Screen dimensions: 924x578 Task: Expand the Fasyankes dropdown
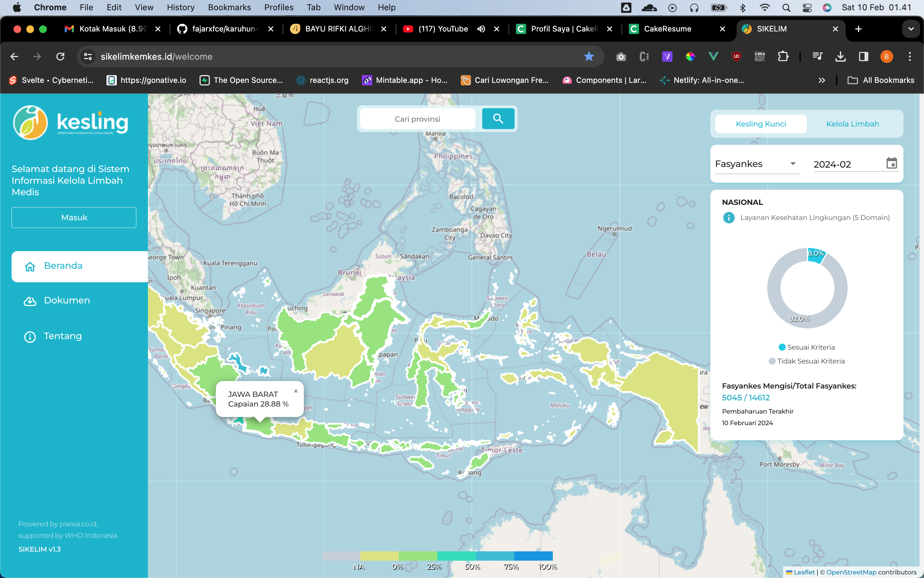(x=757, y=164)
